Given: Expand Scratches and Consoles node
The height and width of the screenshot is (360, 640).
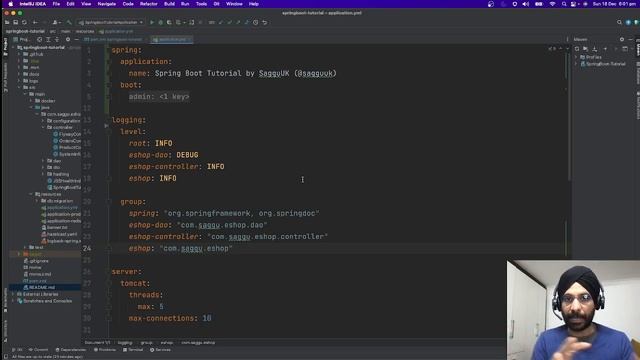Looking at the screenshot, I should pyautogui.click(x=13, y=301).
